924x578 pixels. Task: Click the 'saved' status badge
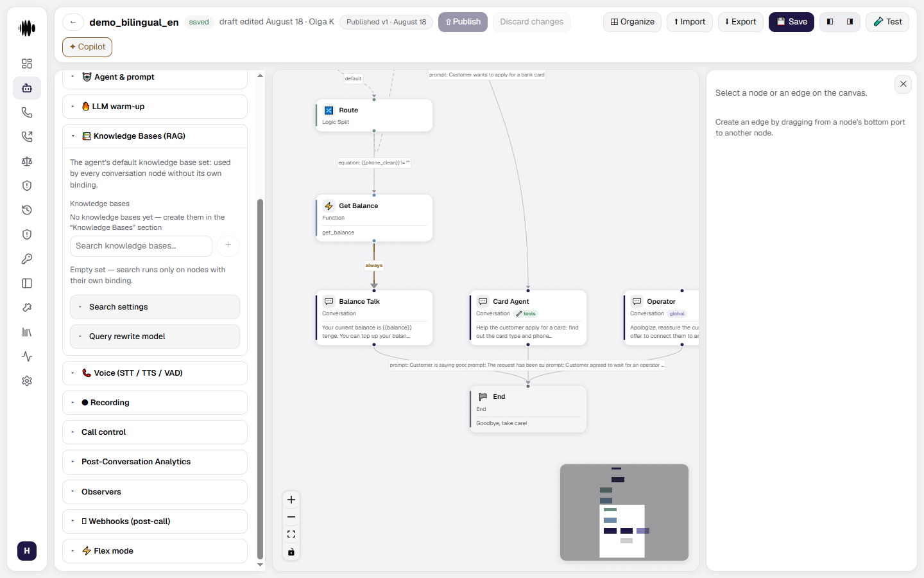(199, 22)
